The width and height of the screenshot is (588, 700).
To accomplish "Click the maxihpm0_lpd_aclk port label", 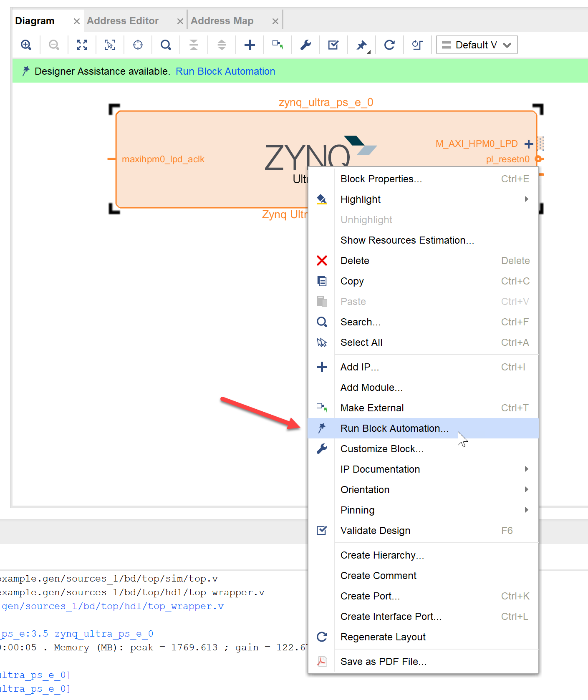I will pos(163,159).
